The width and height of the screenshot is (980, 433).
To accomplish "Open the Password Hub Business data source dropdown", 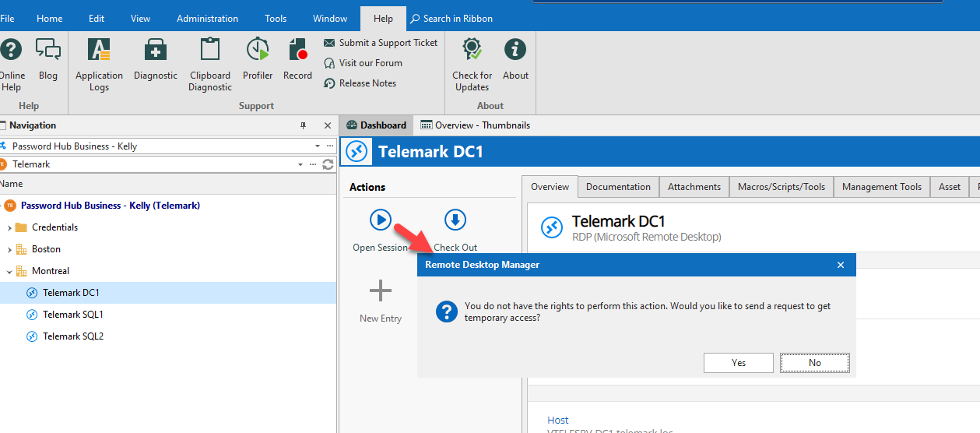I will coord(318,146).
